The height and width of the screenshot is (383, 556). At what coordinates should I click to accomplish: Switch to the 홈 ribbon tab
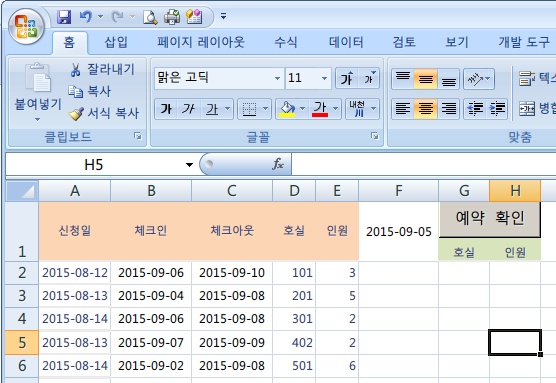tap(69, 43)
